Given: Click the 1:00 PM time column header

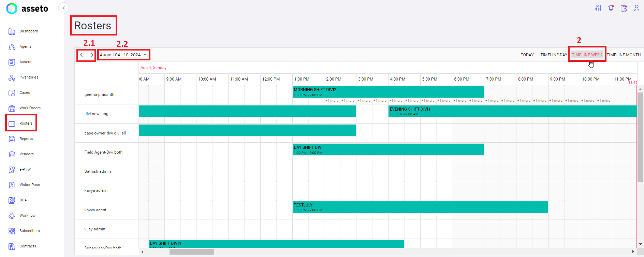Looking at the screenshot, I should tap(308, 79).
